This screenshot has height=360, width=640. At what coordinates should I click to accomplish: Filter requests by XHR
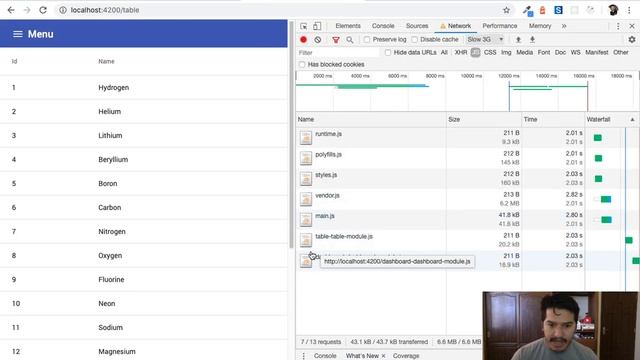(461, 53)
